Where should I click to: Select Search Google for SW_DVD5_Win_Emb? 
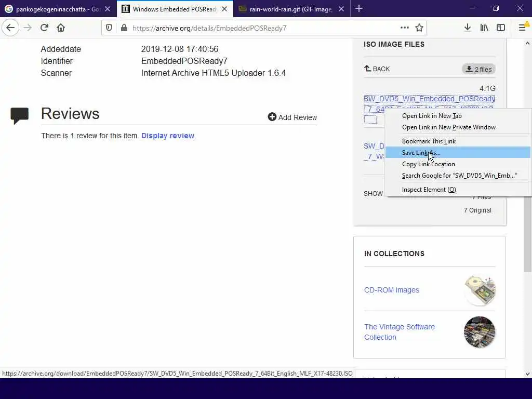tap(458, 176)
